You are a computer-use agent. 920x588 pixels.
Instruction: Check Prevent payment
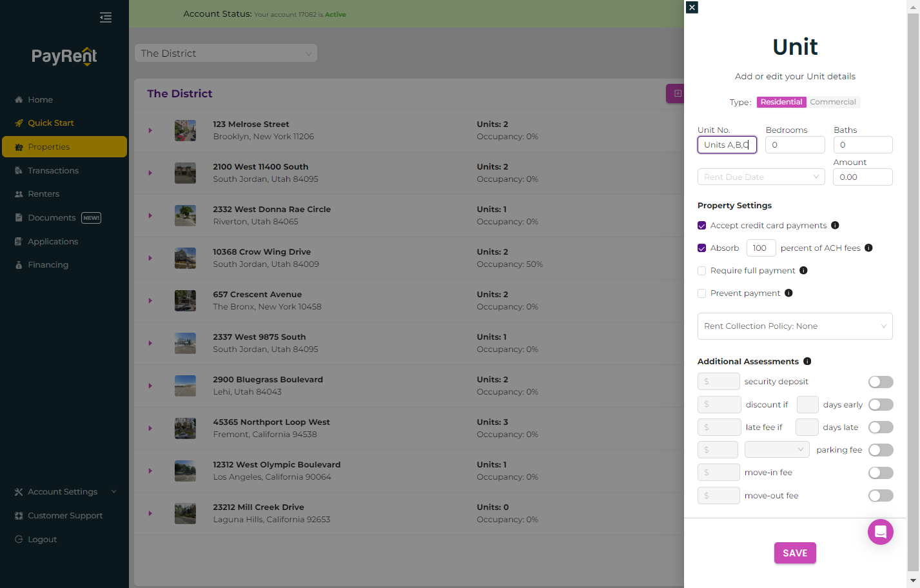[x=701, y=293]
